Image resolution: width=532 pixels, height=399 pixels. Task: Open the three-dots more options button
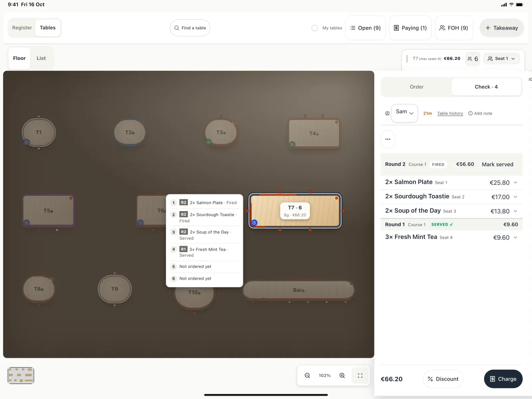tap(388, 139)
